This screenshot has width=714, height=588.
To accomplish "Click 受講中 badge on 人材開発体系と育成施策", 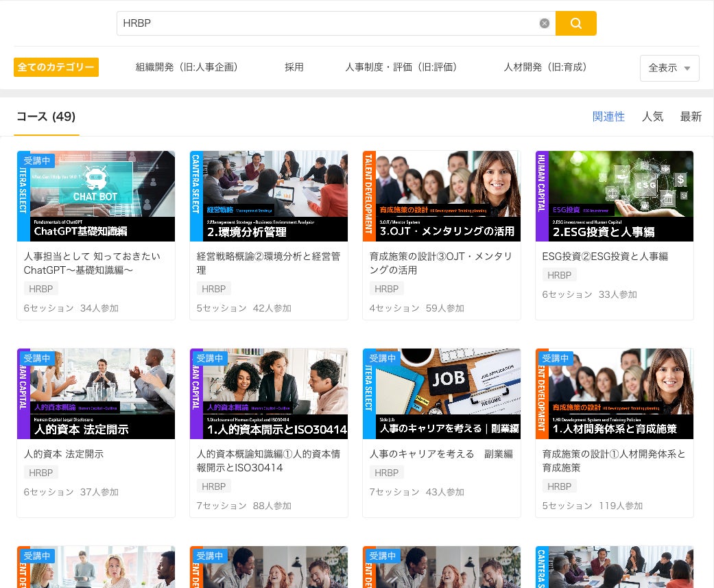I will [x=555, y=358].
